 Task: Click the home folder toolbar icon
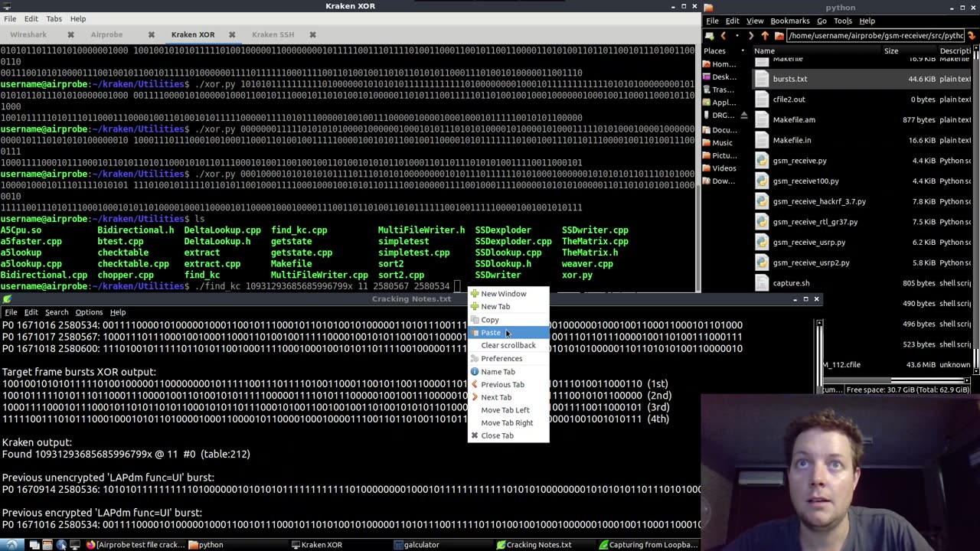(x=779, y=36)
